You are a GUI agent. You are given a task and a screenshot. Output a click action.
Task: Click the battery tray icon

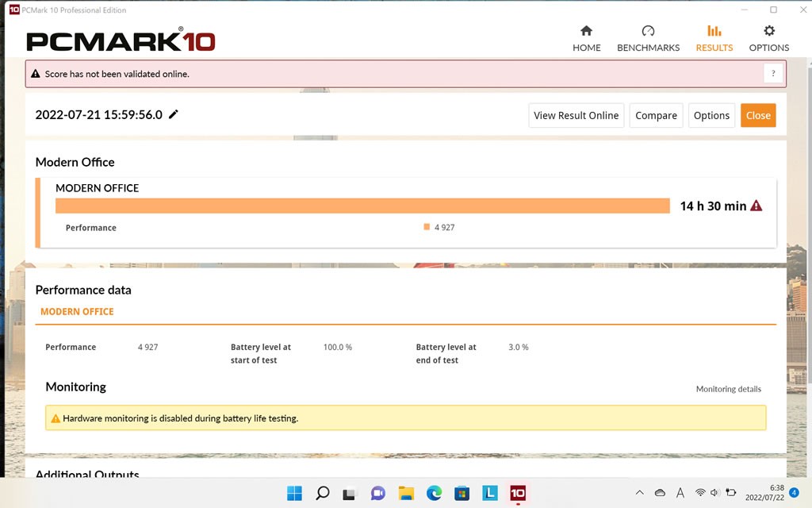pos(730,493)
